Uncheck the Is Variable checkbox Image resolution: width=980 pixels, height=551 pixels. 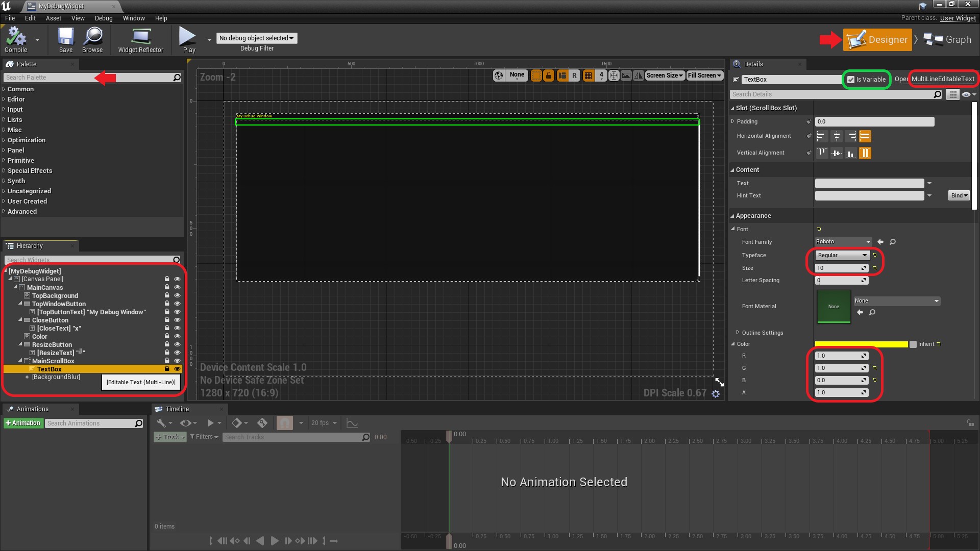click(851, 80)
